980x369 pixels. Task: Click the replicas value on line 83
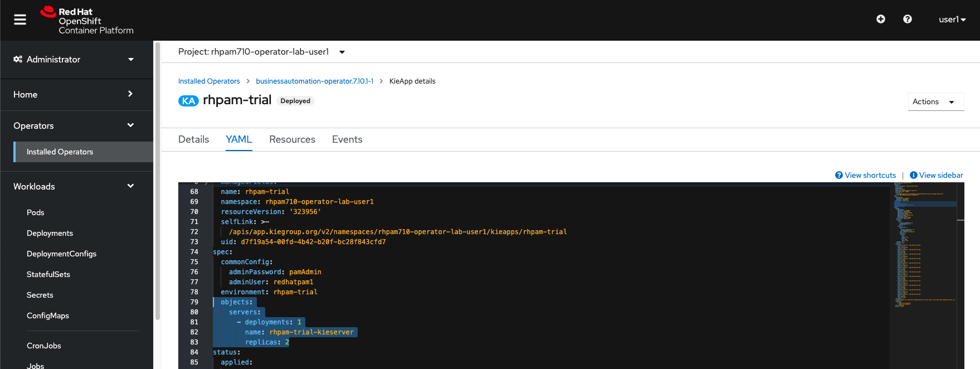point(287,342)
